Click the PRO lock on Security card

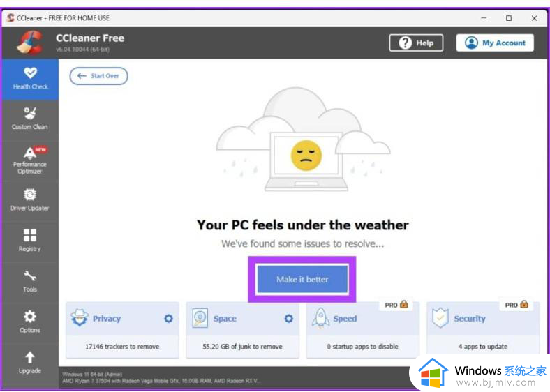(524, 304)
